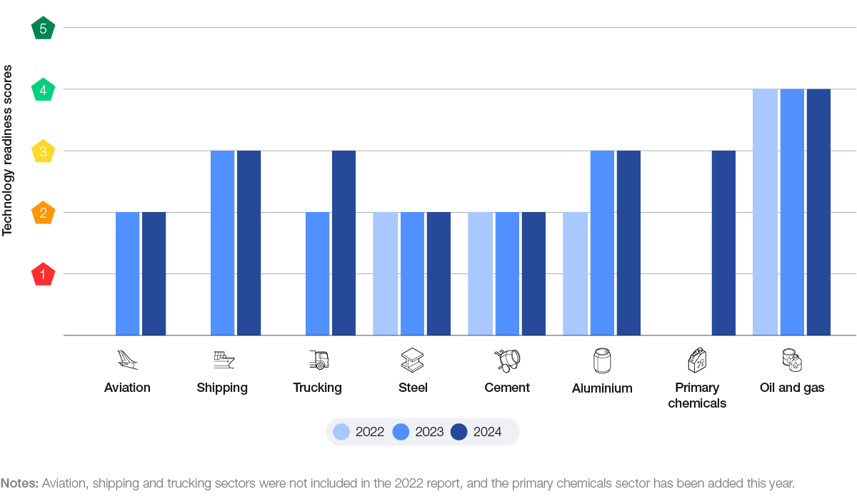
Task: Toggle the 2024 legend series
Action: (x=477, y=432)
